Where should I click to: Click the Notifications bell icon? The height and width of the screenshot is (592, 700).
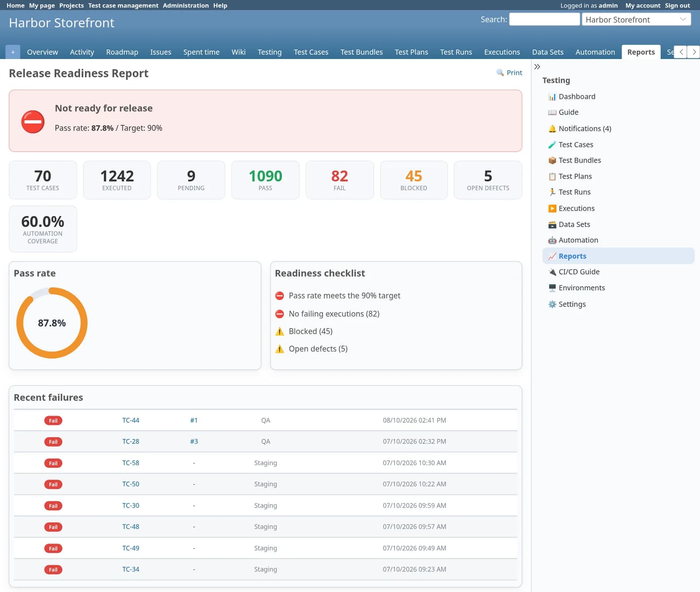pos(552,129)
